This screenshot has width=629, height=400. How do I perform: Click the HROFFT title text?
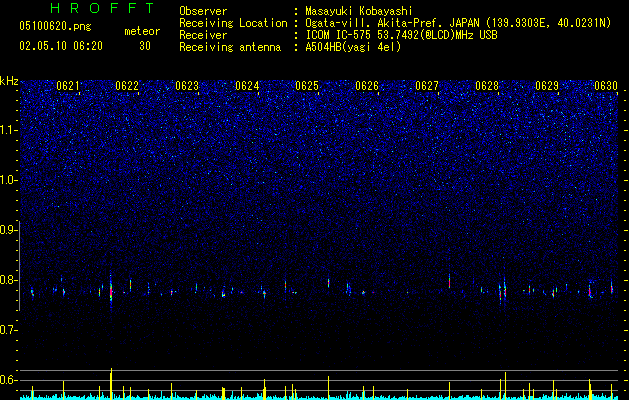point(103,8)
